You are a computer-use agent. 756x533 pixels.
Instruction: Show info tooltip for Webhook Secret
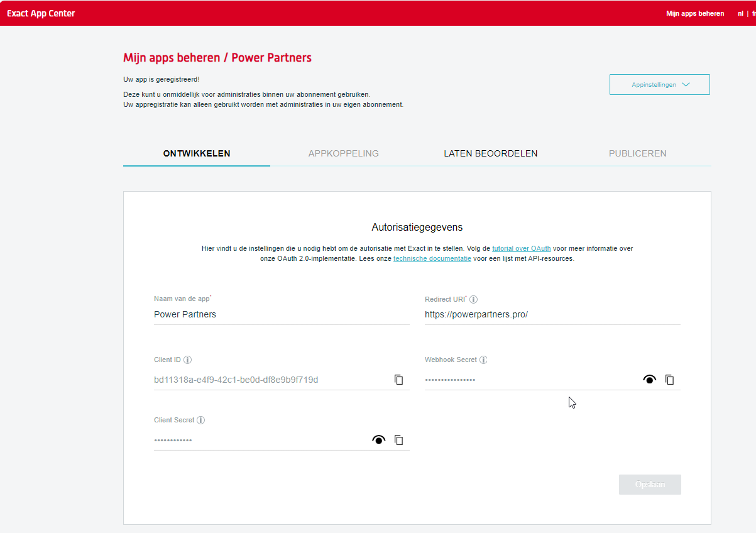tap(483, 360)
